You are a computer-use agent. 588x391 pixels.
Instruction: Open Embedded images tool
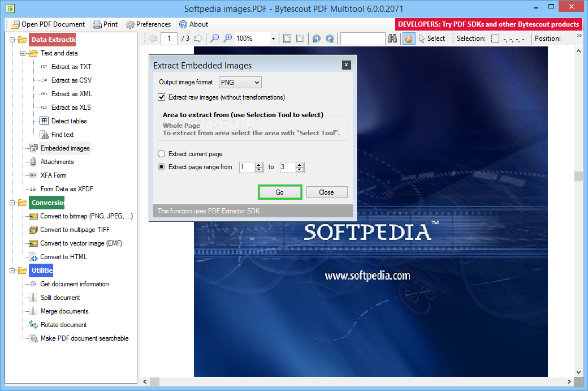click(65, 148)
